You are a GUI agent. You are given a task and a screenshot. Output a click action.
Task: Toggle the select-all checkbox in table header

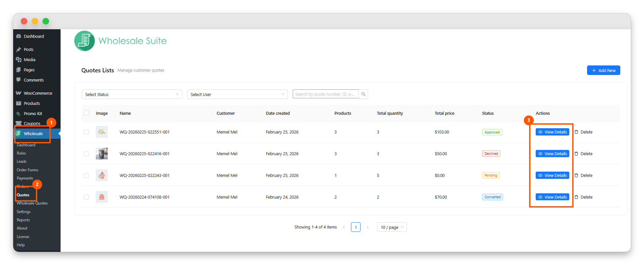(87, 113)
